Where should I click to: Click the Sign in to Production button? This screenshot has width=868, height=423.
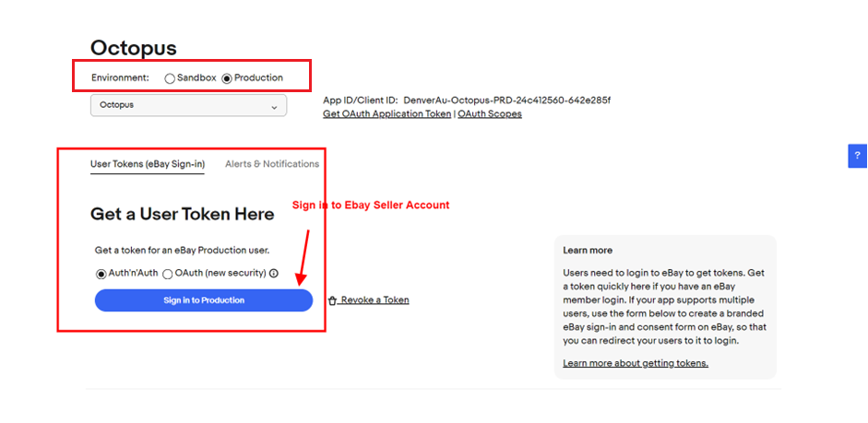coord(204,300)
